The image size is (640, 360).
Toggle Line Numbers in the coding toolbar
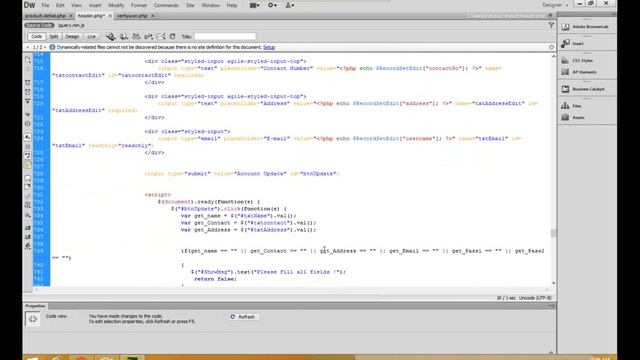pos(28,137)
